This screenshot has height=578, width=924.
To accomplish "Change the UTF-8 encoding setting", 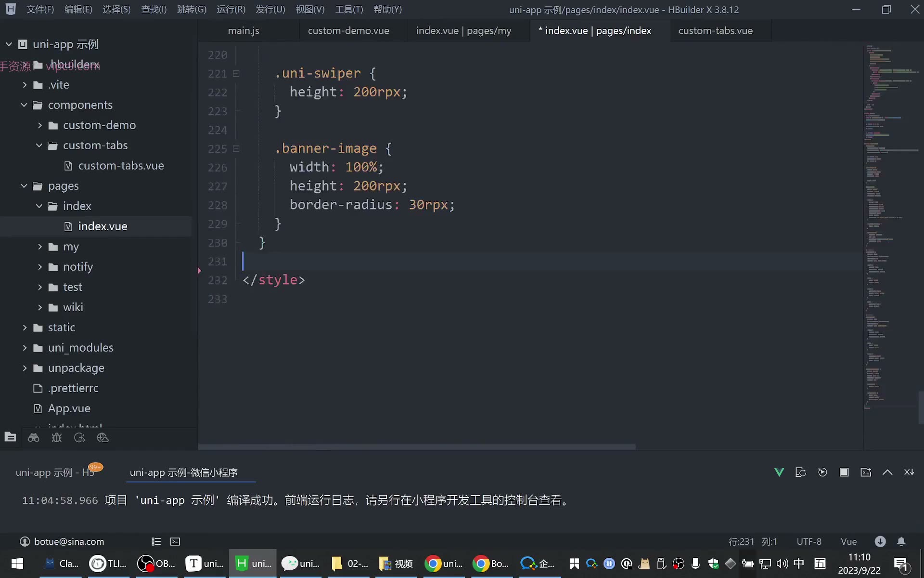I will tap(809, 541).
